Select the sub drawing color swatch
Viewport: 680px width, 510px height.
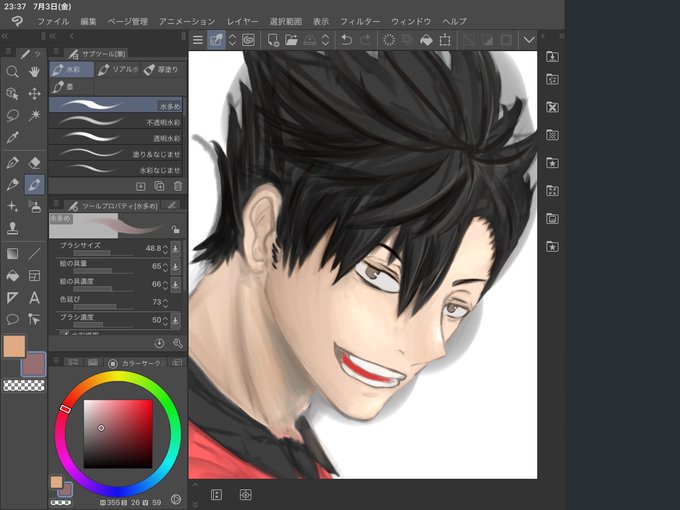click(x=35, y=365)
